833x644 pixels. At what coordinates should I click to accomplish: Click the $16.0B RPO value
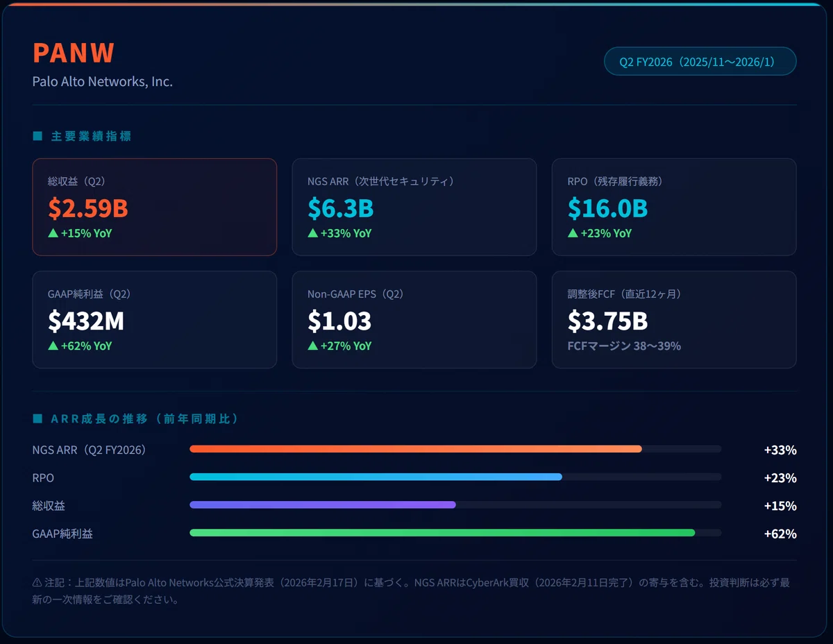[607, 207]
